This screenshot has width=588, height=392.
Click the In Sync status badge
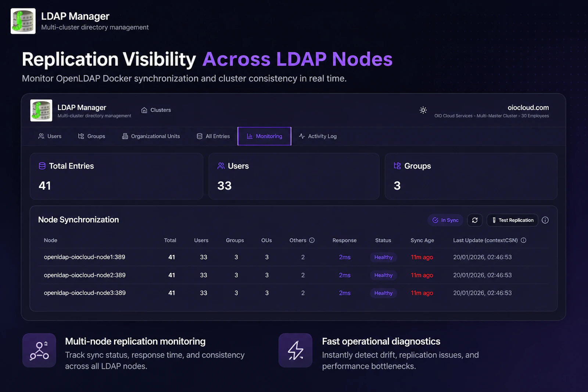click(x=445, y=220)
